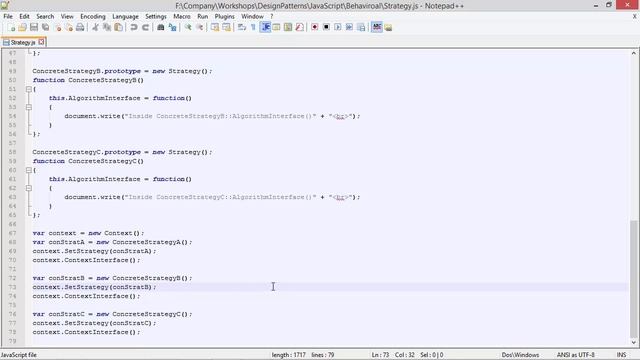The width and height of the screenshot is (640, 360).
Task: Toggle show all characters pilcrow icon
Action: pyautogui.click(x=253, y=27)
